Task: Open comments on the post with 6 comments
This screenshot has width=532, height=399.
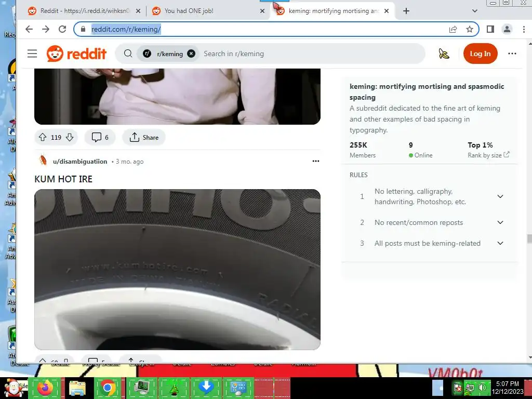Action: tap(100, 137)
